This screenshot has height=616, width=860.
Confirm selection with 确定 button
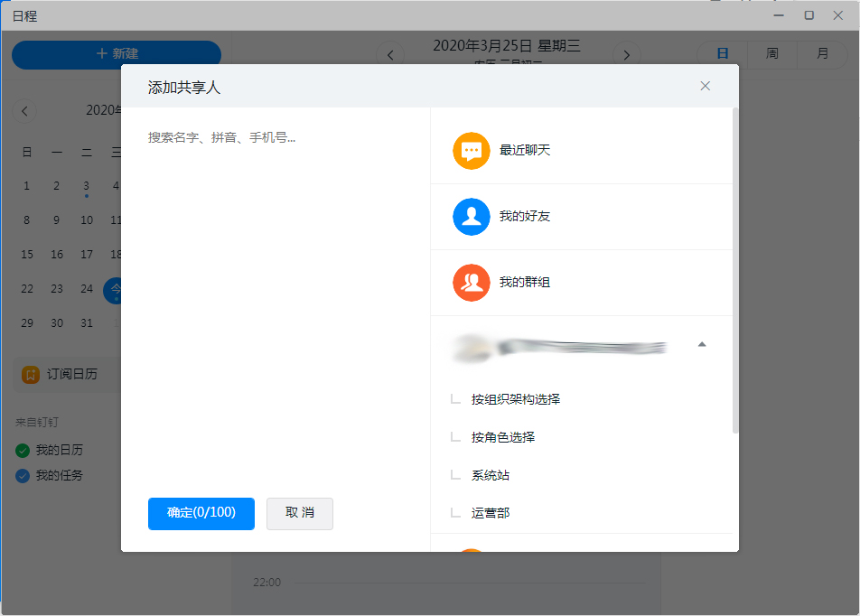[201, 513]
